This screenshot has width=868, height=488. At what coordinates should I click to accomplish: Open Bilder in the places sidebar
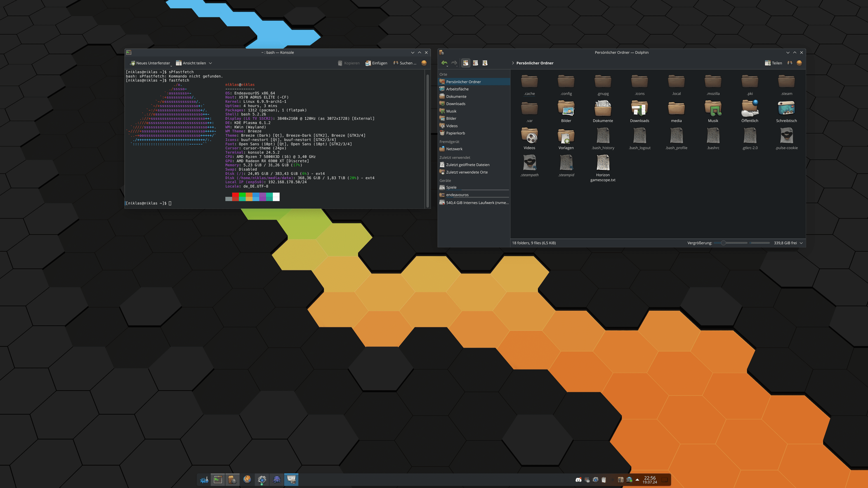click(x=474, y=119)
